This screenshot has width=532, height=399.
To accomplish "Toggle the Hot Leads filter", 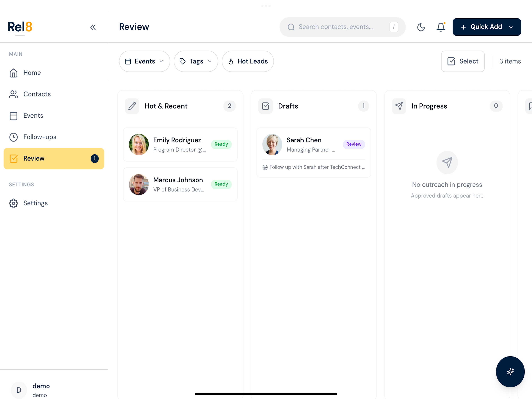I will [248, 61].
